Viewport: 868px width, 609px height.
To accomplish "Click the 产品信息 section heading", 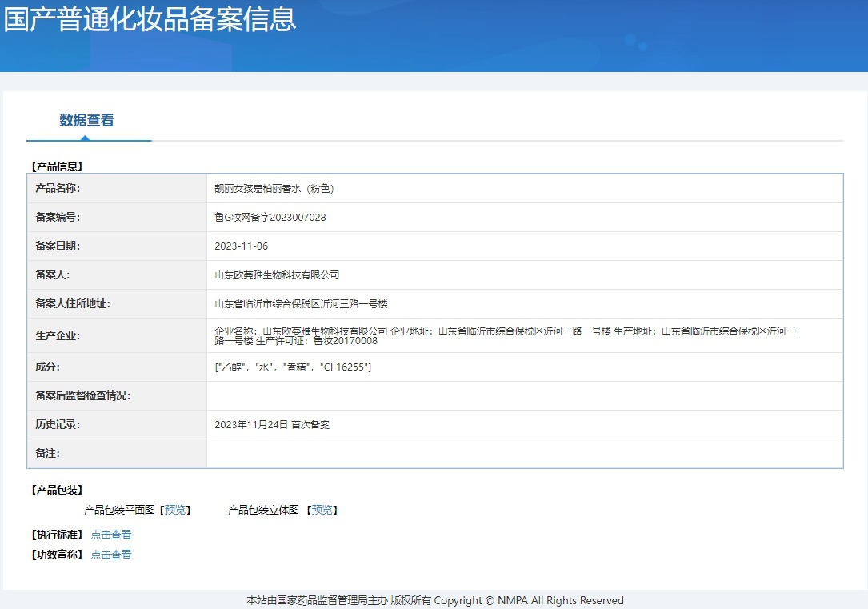I will point(57,166).
